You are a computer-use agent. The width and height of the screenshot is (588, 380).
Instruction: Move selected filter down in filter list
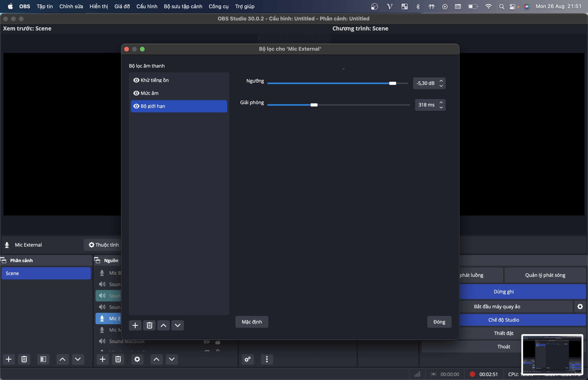click(x=178, y=325)
